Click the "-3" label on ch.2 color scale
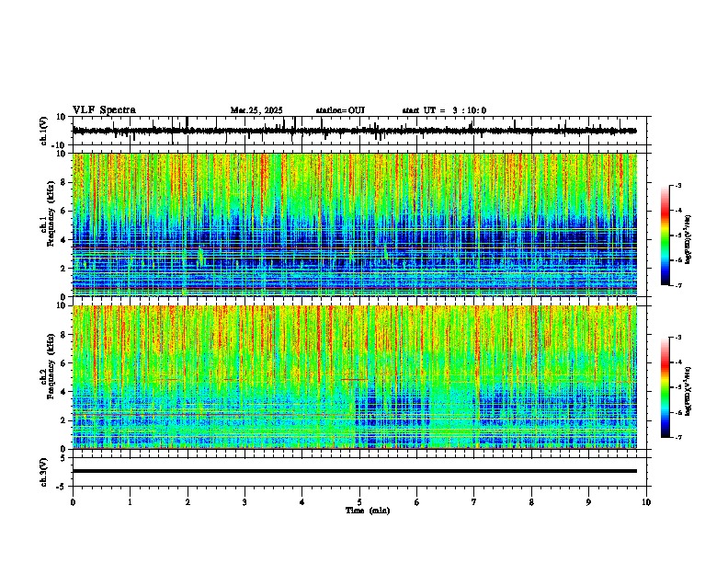728x563 pixels. pyautogui.click(x=678, y=338)
